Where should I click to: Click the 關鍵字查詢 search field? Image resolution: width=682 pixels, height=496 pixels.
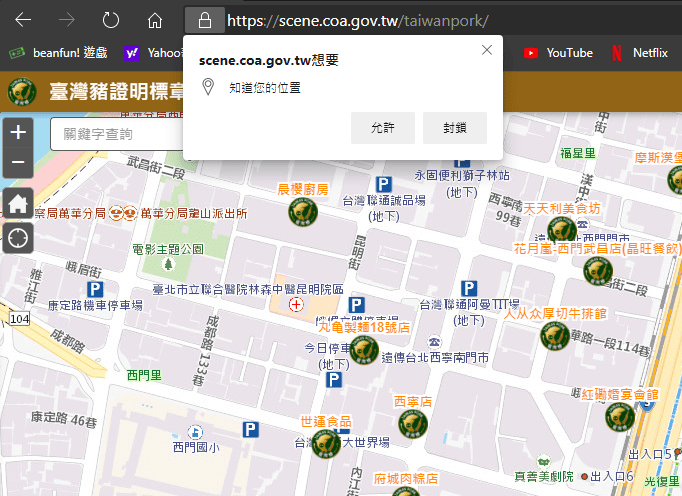coord(117,134)
